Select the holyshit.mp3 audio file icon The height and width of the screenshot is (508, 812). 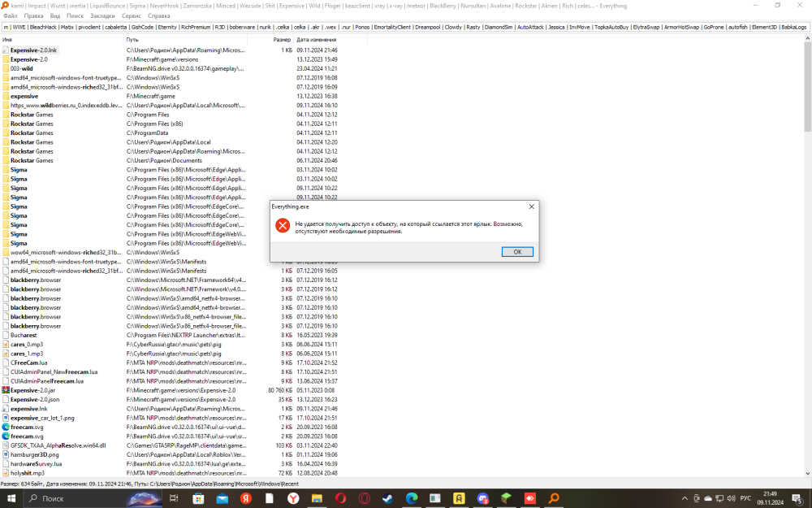point(5,473)
